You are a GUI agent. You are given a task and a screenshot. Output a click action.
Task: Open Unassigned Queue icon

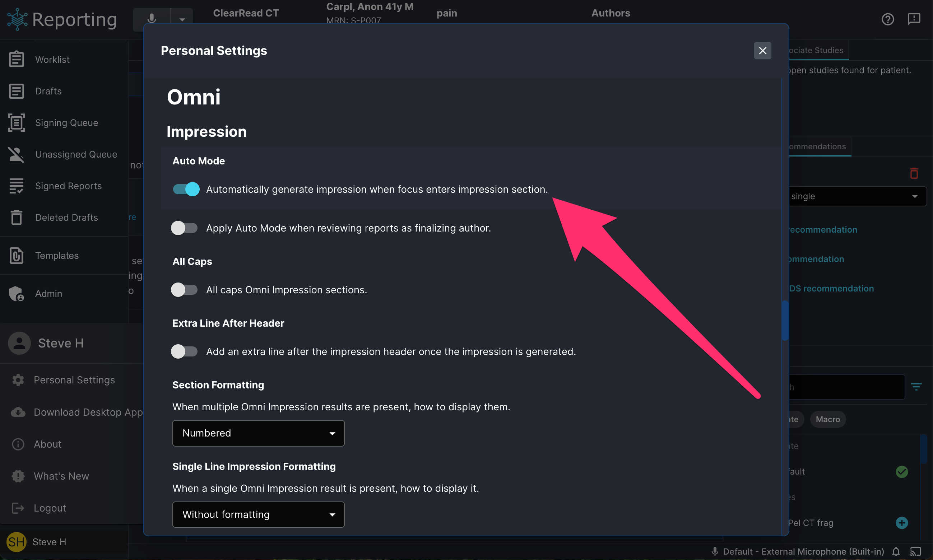point(17,154)
